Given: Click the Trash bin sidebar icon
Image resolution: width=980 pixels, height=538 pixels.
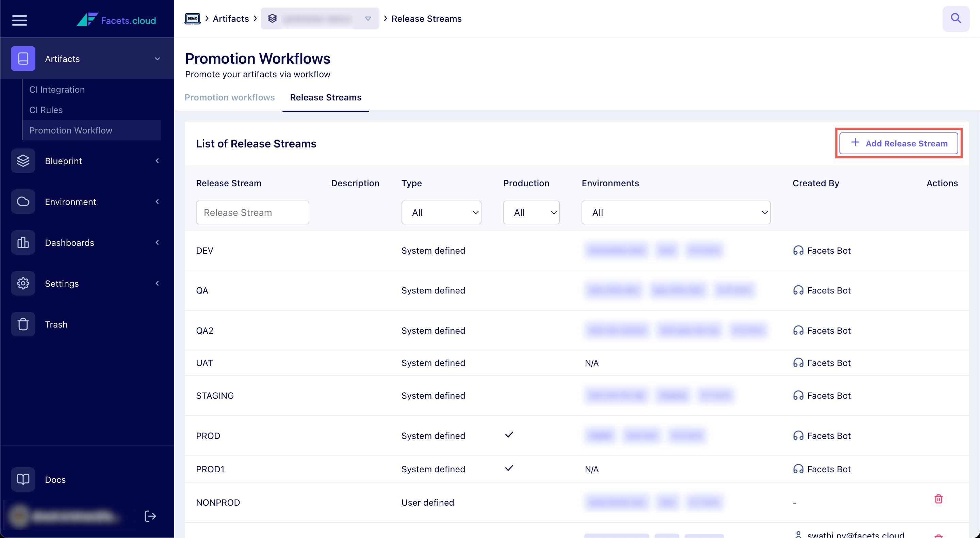Looking at the screenshot, I should [23, 325].
